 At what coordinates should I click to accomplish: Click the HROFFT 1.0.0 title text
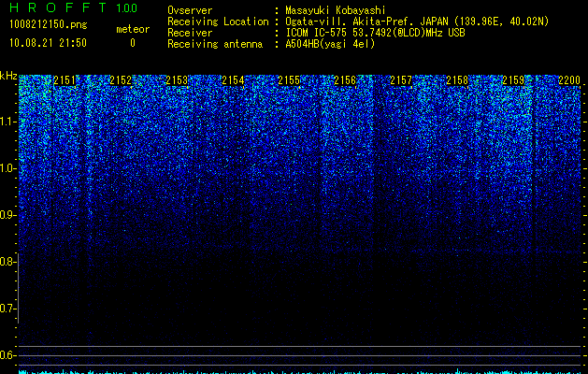[x=73, y=7]
